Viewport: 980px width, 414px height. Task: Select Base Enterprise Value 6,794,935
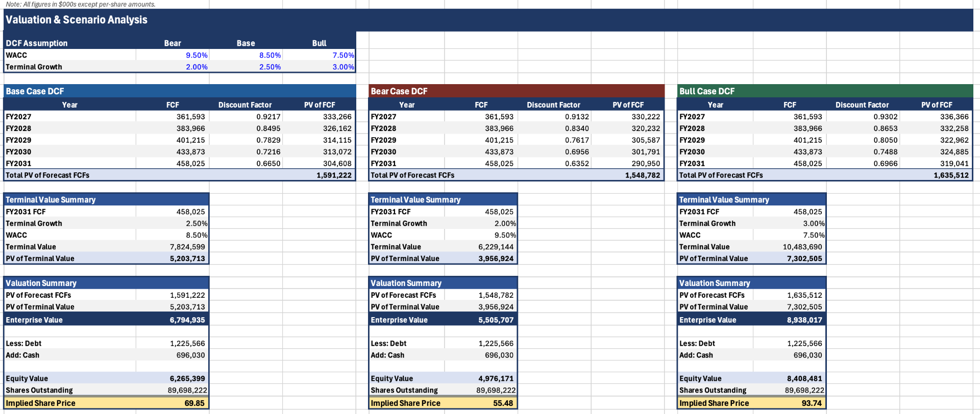coord(187,320)
